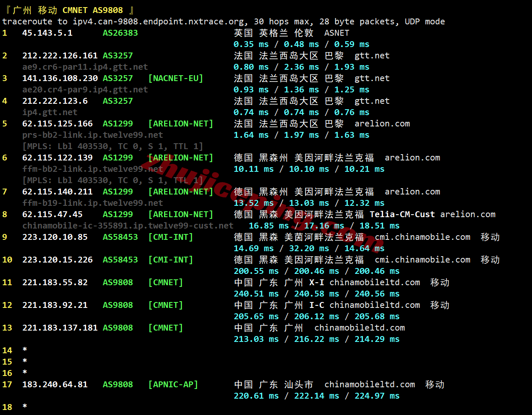
Task: Click AS58453 on hop 10
Action: click(x=120, y=260)
